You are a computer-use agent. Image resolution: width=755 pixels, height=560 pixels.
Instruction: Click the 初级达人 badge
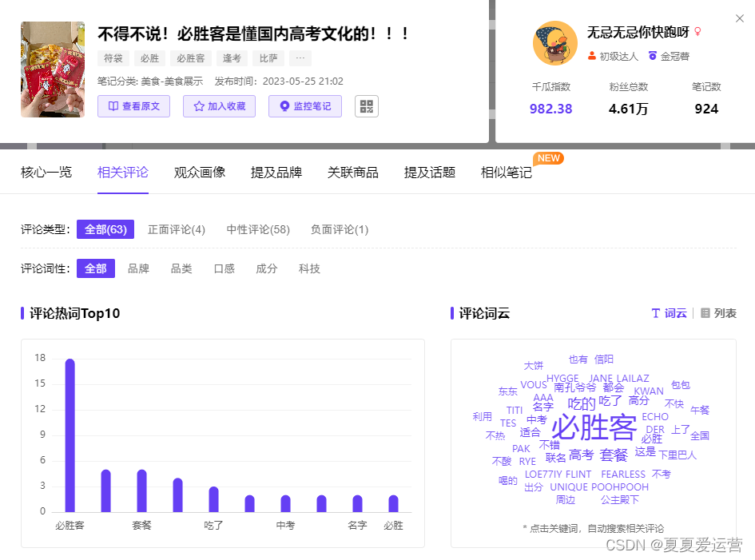click(613, 57)
